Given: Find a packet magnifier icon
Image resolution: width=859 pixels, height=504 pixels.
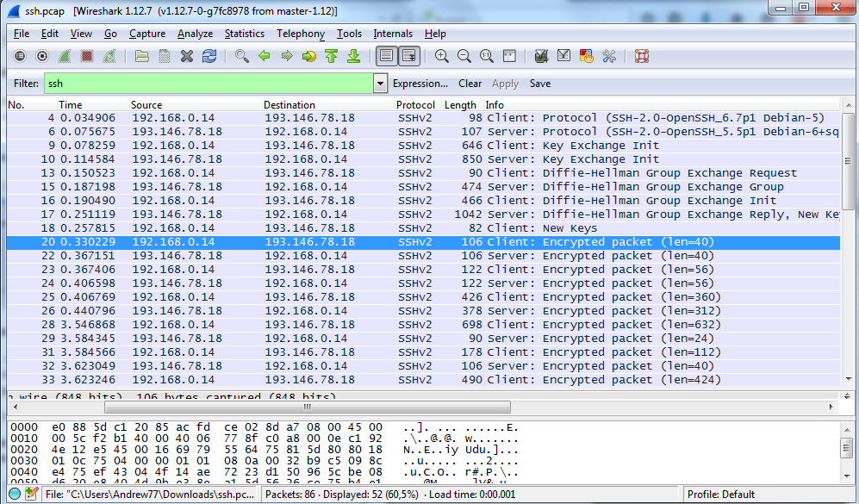Looking at the screenshot, I should tap(241, 56).
